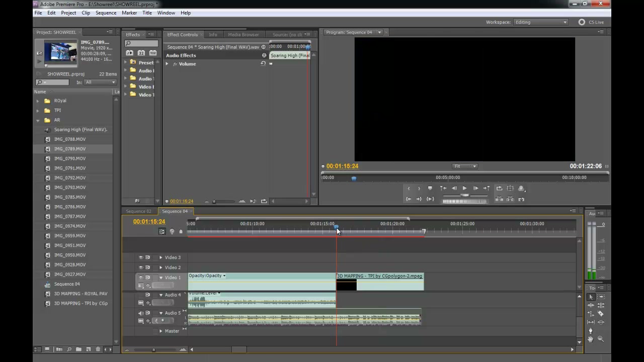Viewport: 644px width, 362px height.
Task: Toggle track lock box on Master track
Action: coord(155,331)
